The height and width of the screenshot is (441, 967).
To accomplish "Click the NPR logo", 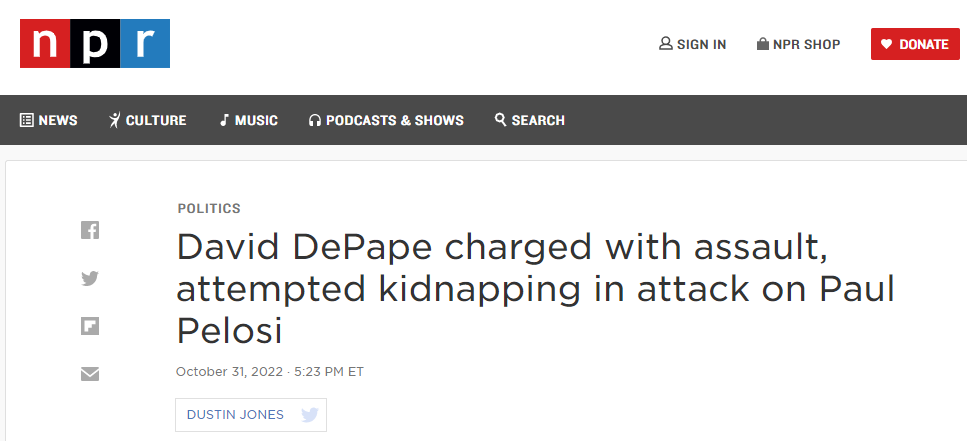I will click(95, 44).
